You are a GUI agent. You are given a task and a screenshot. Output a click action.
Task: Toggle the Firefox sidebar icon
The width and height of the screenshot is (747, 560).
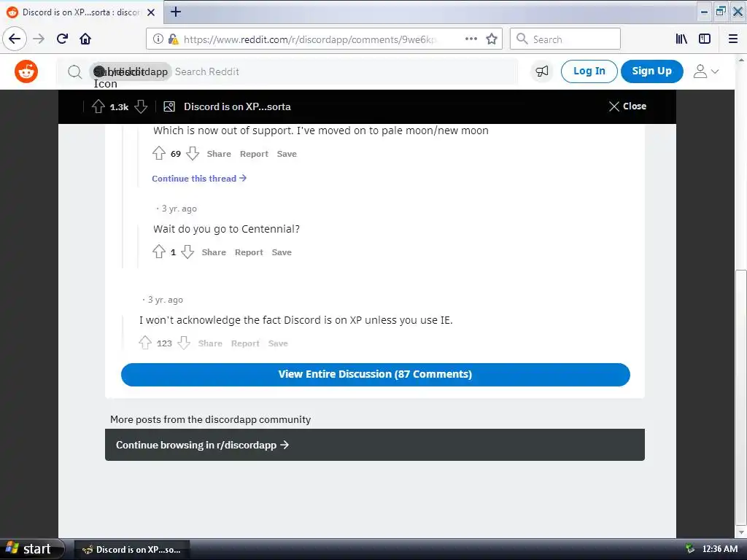705,39
